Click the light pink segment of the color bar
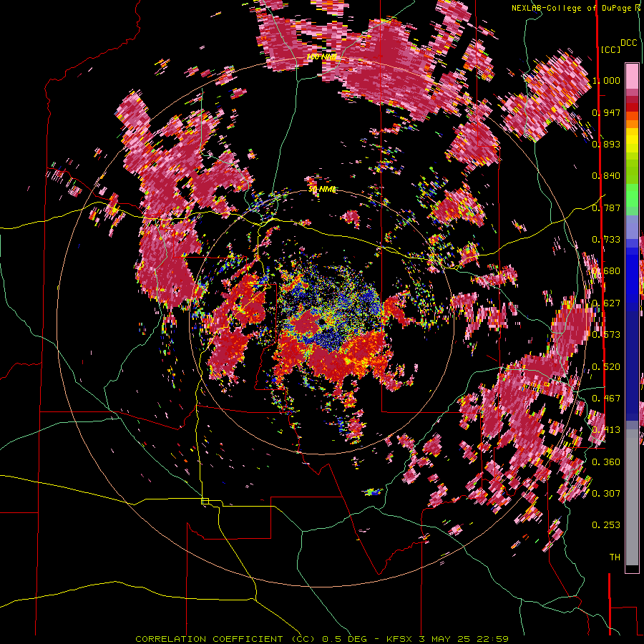The image size is (644, 644). [632, 76]
